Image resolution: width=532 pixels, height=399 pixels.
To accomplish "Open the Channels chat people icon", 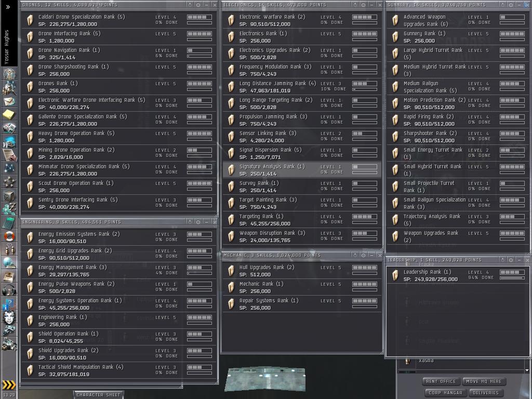I will pyautogui.click(x=9, y=249).
